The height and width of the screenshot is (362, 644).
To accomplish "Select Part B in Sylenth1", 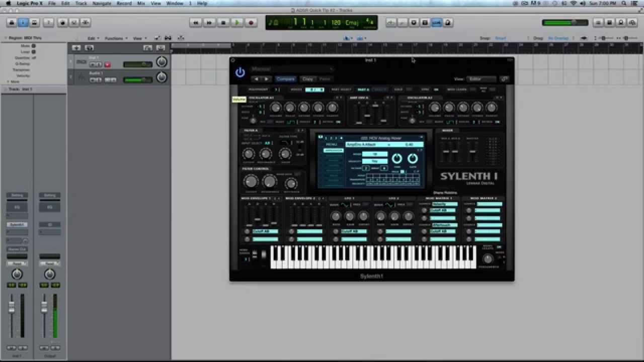I will 380,89.
